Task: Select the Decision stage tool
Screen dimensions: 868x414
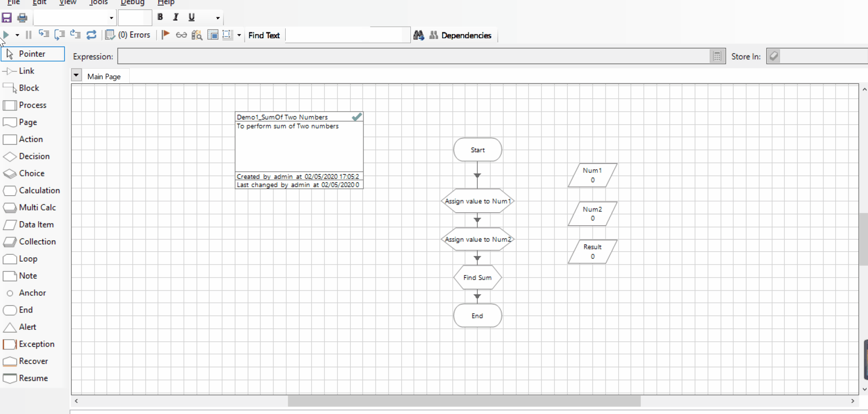Action: pos(26,156)
